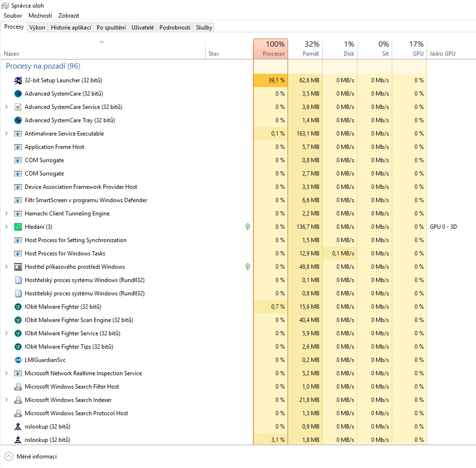Sort by the Disk column header
This screenshot has width=476, height=468.
click(x=340, y=49)
